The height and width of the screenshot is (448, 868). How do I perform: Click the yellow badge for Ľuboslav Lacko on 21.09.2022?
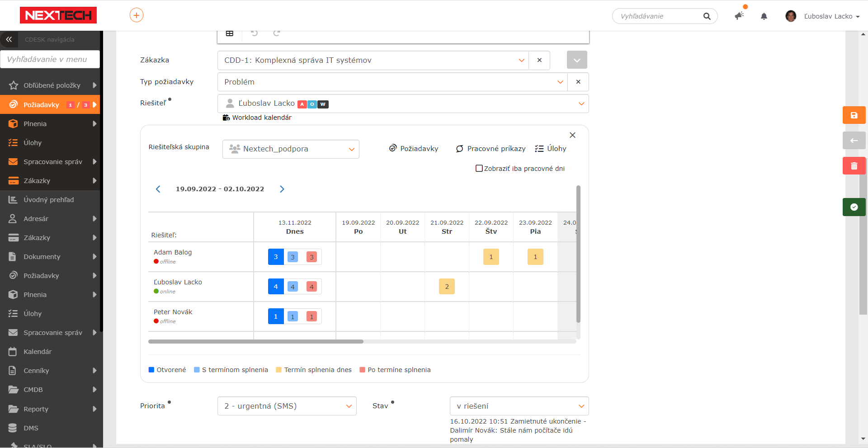[447, 287]
